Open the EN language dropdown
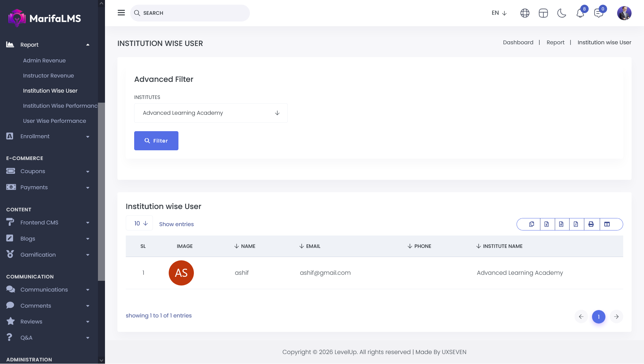644x364 pixels. (x=499, y=13)
